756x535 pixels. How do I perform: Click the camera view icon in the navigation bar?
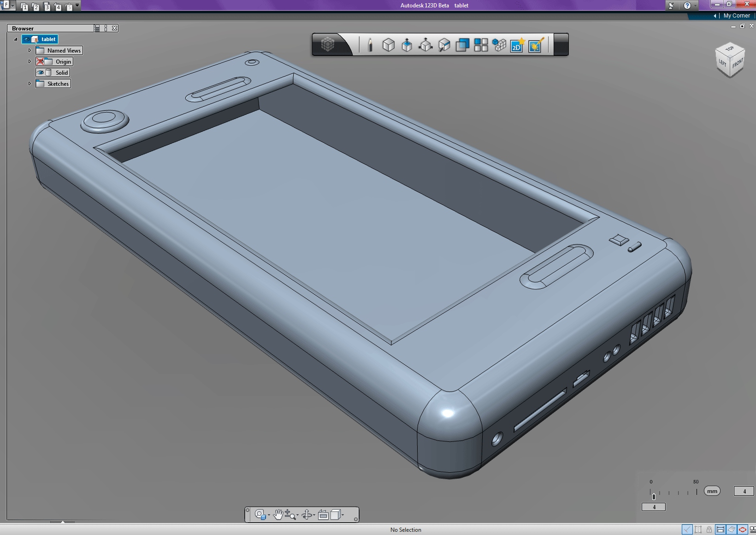click(323, 515)
